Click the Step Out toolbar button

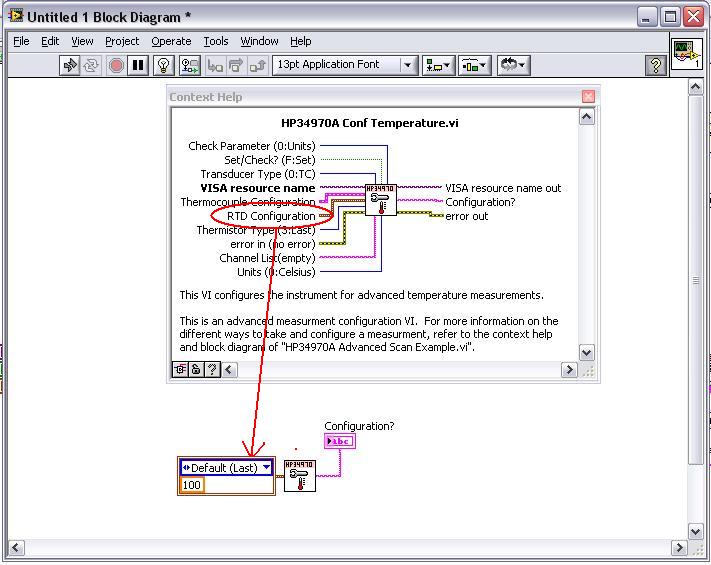(258, 65)
